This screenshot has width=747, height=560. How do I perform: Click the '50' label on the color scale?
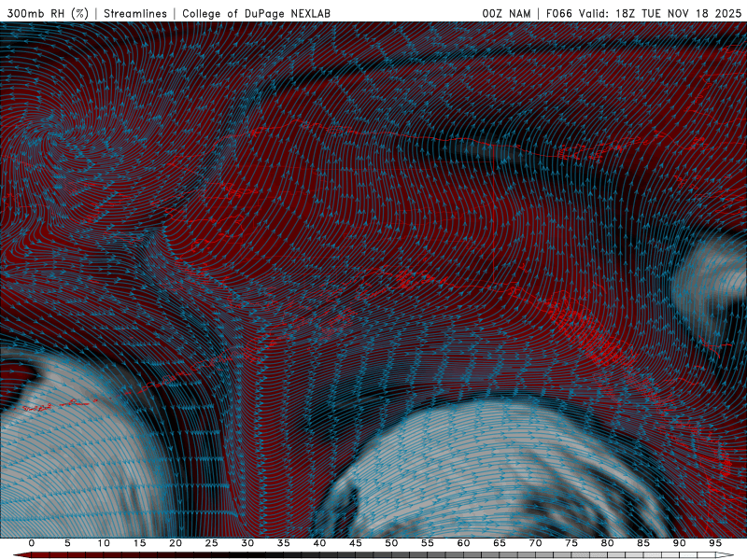[391, 543]
